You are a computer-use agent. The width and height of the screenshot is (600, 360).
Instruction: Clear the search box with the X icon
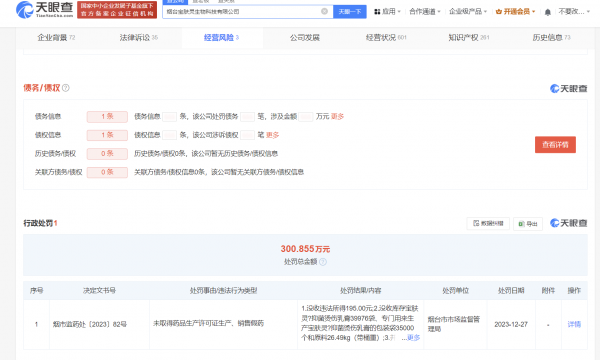324,11
